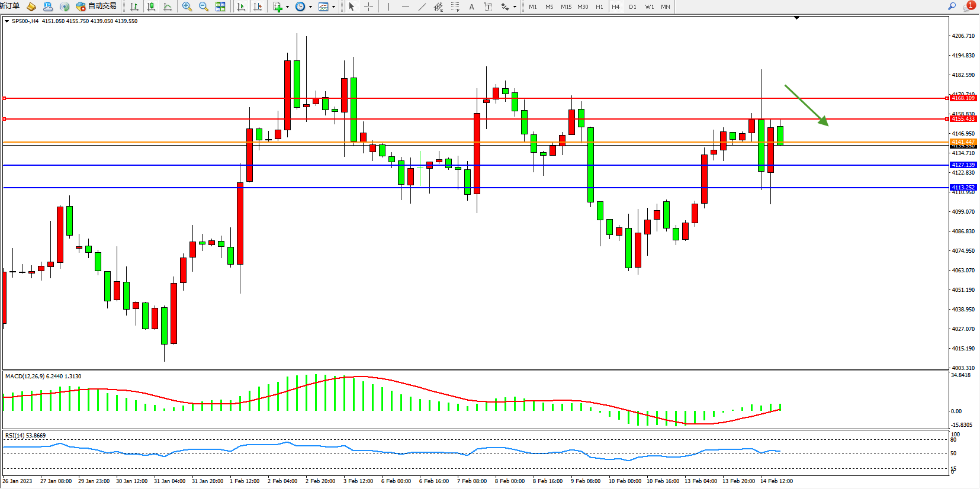Open the chart periods clock dropdown arrow
This screenshot has height=489, width=980.
310,7
